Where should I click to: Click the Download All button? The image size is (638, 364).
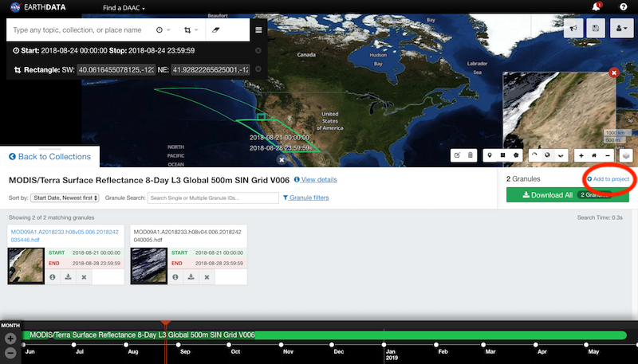pyautogui.click(x=568, y=195)
